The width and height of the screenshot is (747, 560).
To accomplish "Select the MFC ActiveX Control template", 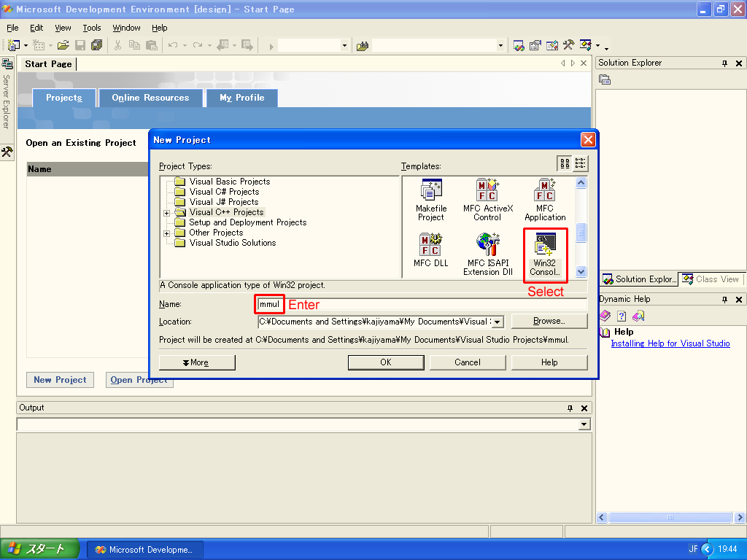I will (488, 201).
